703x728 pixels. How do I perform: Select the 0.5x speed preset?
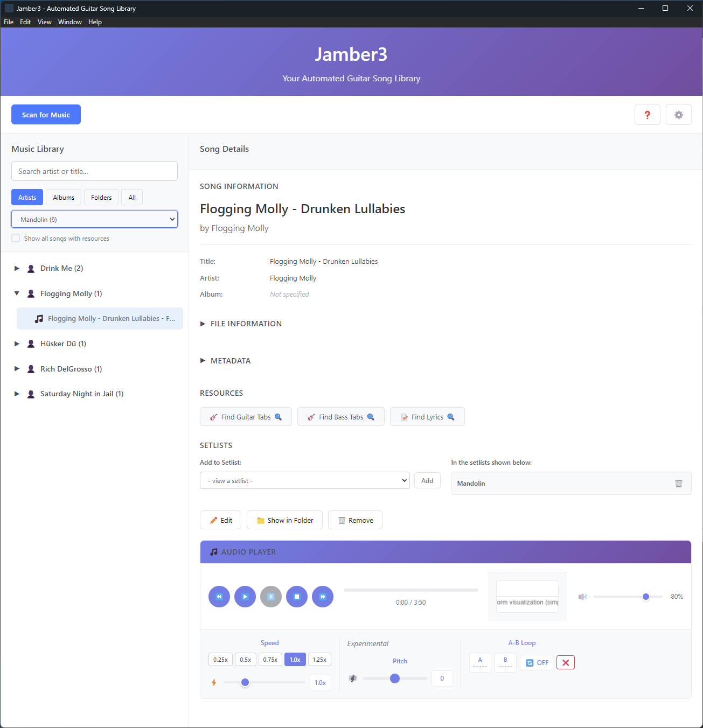pyautogui.click(x=246, y=660)
